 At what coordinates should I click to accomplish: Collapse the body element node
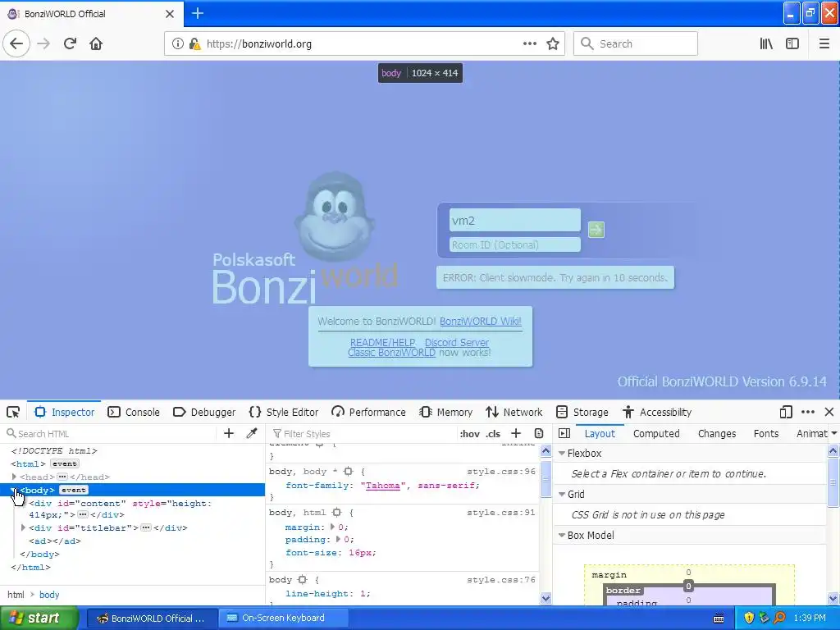[14, 489]
